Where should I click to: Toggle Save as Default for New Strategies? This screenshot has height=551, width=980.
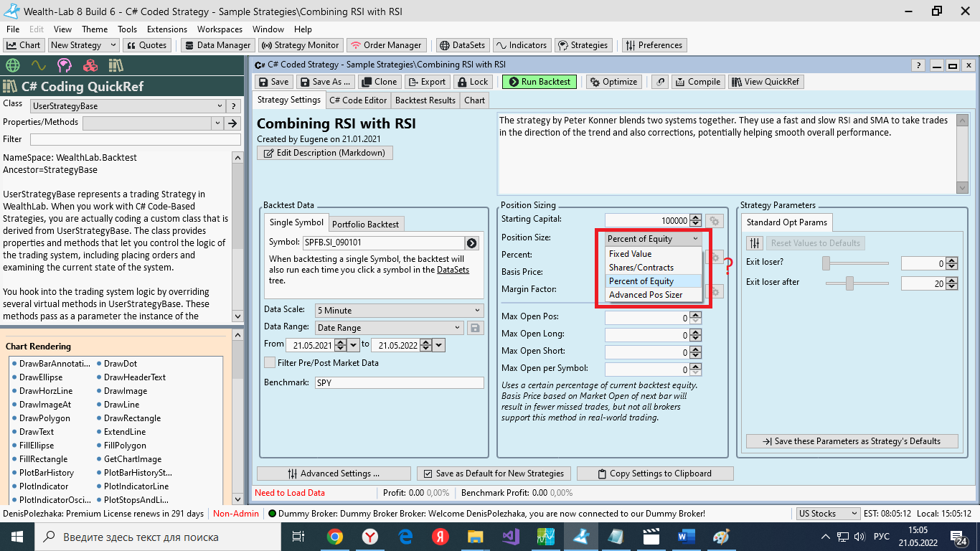(x=428, y=474)
